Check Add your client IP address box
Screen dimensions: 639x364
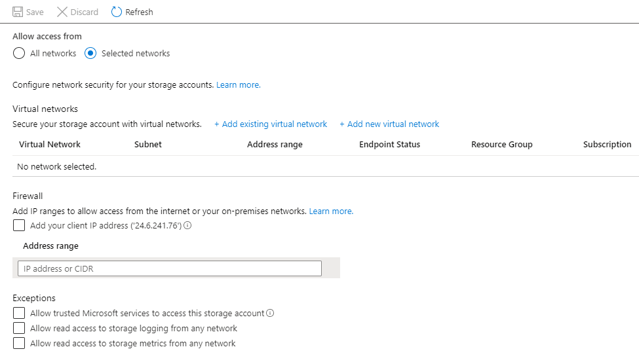pyautogui.click(x=19, y=225)
